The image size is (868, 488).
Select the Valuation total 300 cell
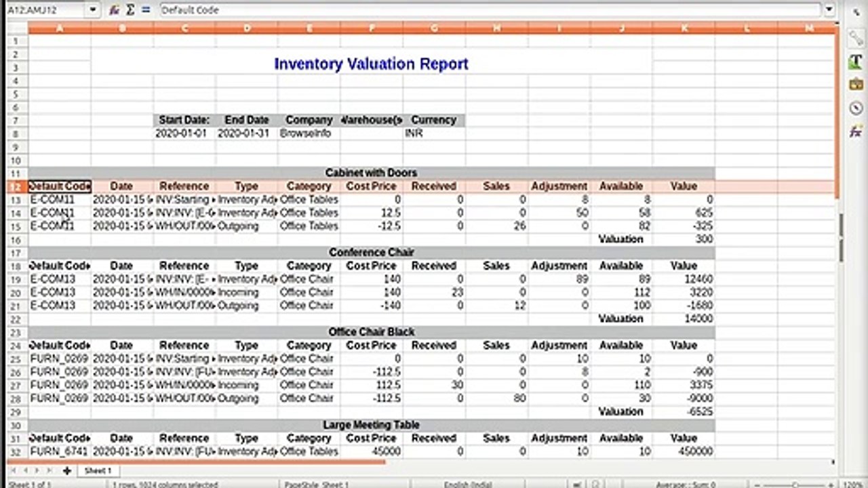[x=684, y=239]
